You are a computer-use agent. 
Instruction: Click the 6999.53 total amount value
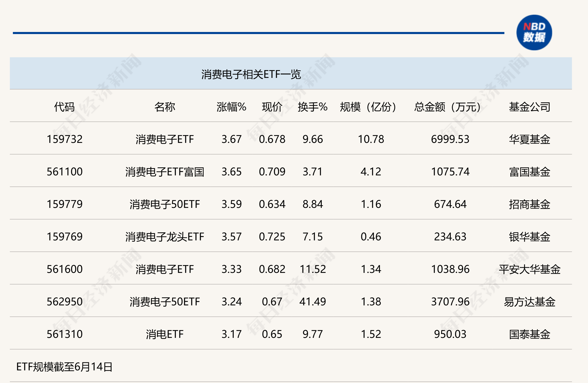(x=450, y=139)
